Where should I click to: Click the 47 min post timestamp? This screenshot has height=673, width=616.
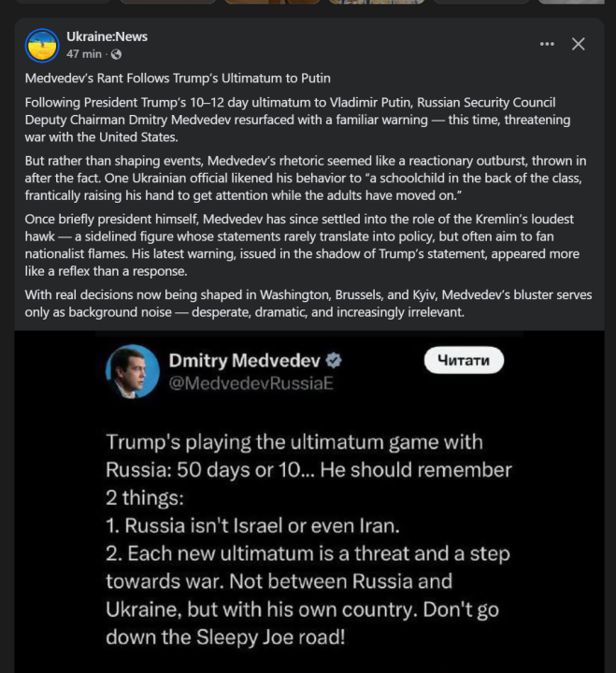click(83, 54)
